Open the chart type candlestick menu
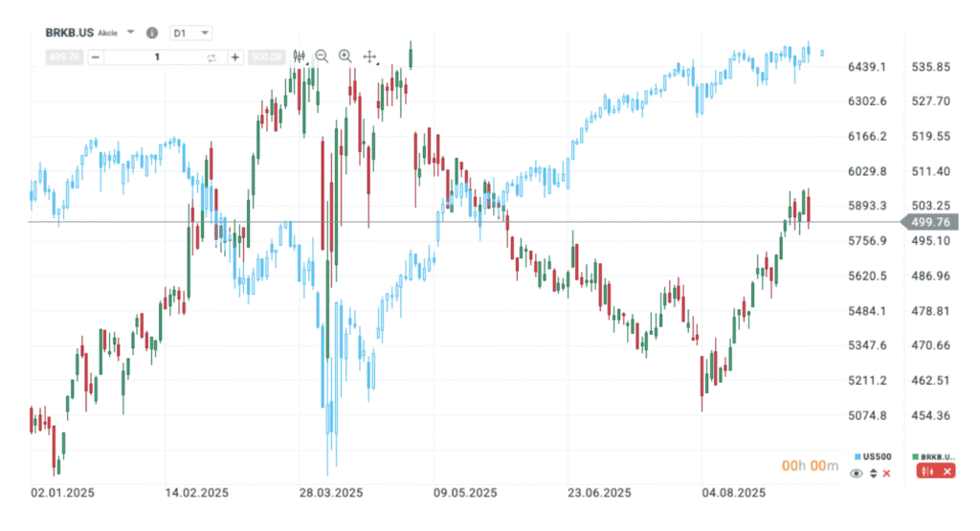Image resolution: width=980 pixels, height=531 pixels. [299, 56]
